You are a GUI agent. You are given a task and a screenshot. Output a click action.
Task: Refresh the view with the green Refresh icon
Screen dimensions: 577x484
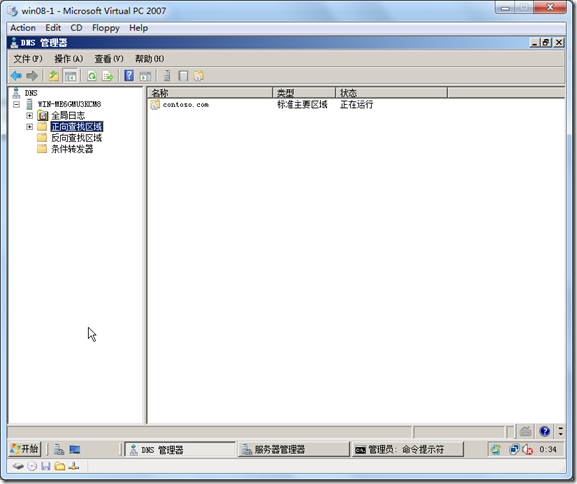(92, 76)
